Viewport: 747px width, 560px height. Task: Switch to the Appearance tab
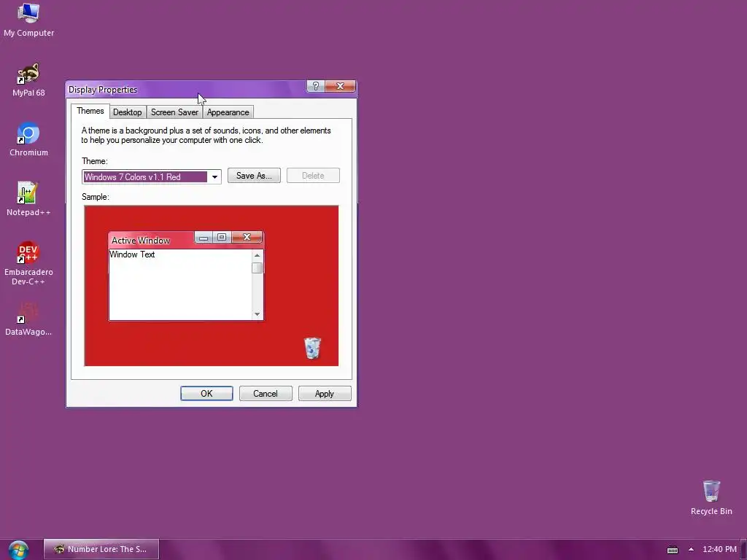[x=228, y=112]
